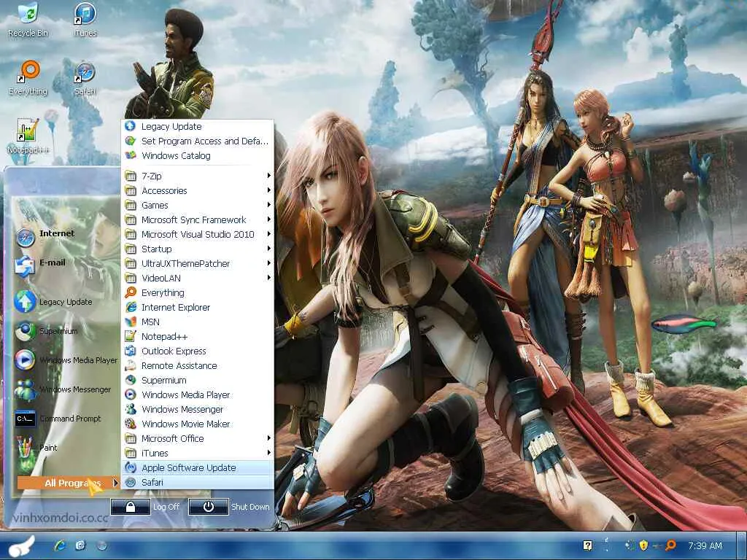Expand the VideoLAN folder
This screenshot has width=747, height=560.
click(x=198, y=278)
